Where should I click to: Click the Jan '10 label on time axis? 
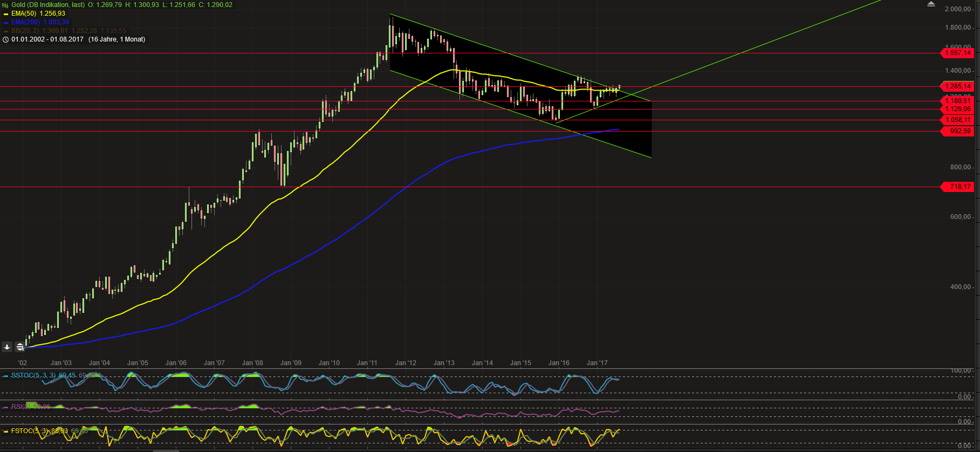(329, 363)
